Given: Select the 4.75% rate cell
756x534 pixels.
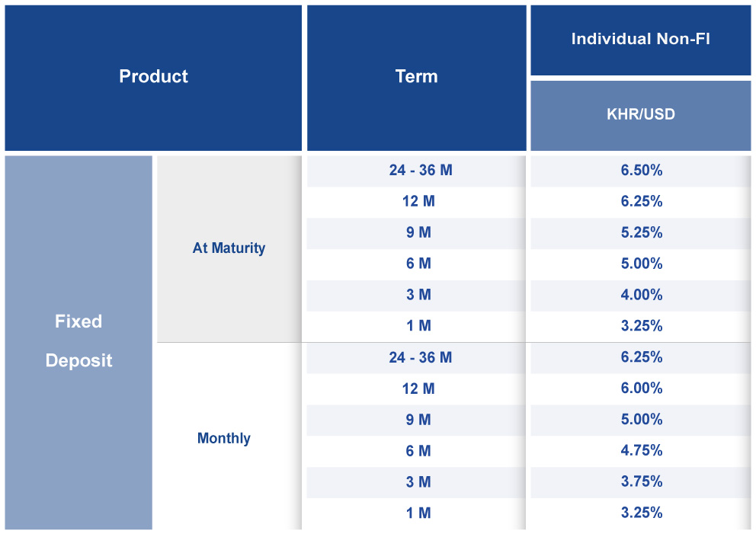Looking at the screenshot, I should (641, 451).
